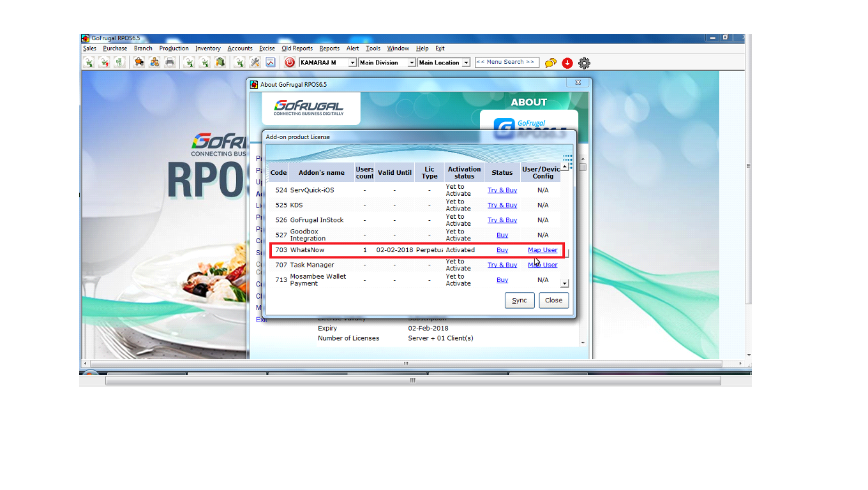
Task: Open the chart report toolbar icon
Action: (x=270, y=62)
